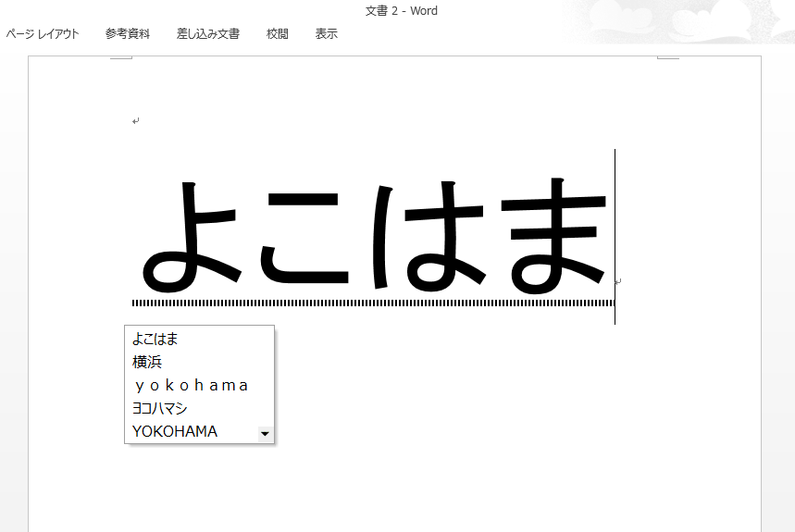Open the 参考資料 ribbon tab
This screenshot has height=532, width=795.
128,34
